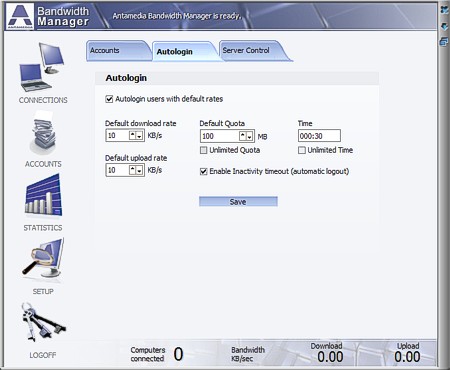Click the down arrow icon on the right strip
450x370 pixels.
[x=444, y=26]
